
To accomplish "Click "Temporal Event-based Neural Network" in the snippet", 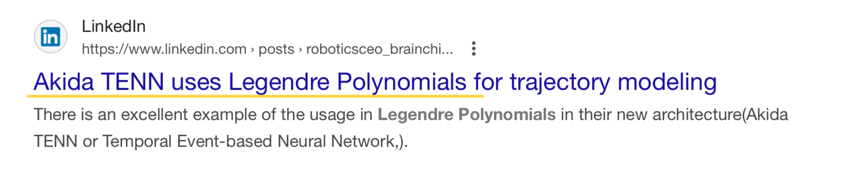I will 248,142.
